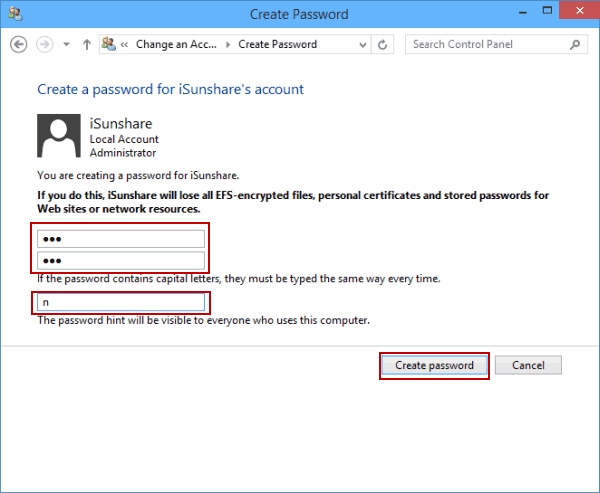
Task: Click the iSunshare account avatar picture
Action: pyautogui.click(x=60, y=136)
